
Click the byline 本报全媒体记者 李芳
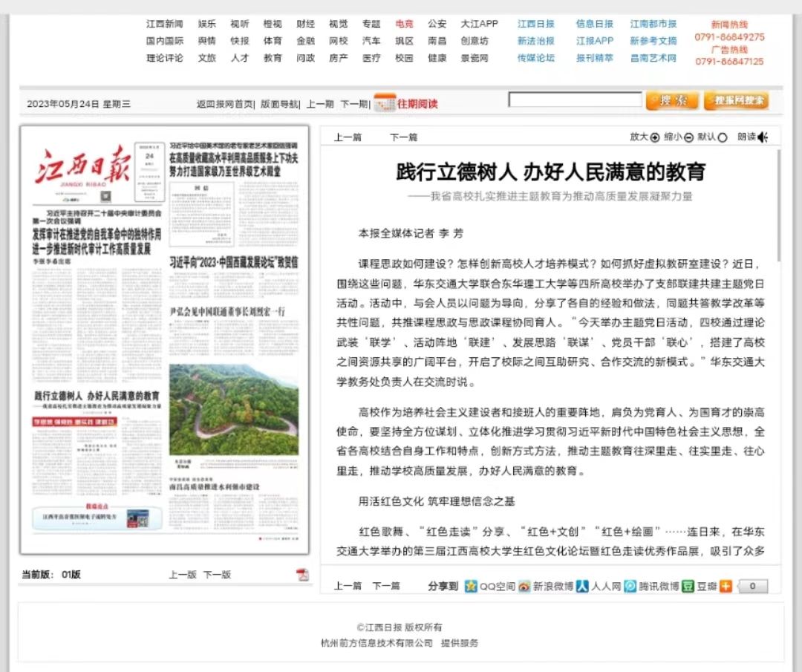[411, 234]
